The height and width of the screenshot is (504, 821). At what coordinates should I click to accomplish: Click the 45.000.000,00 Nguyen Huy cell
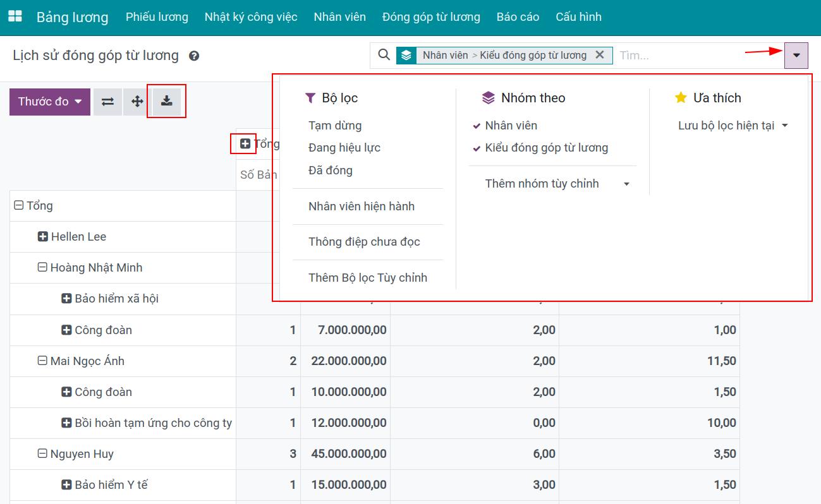(x=346, y=454)
